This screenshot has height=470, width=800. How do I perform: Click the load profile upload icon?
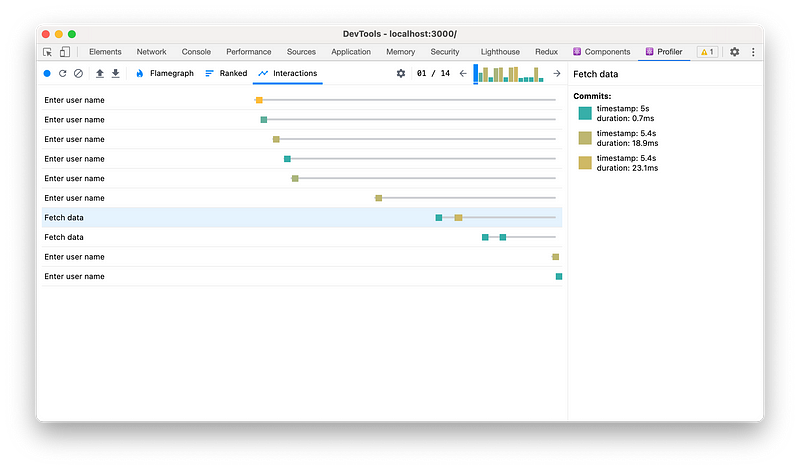(x=100, y=74)
